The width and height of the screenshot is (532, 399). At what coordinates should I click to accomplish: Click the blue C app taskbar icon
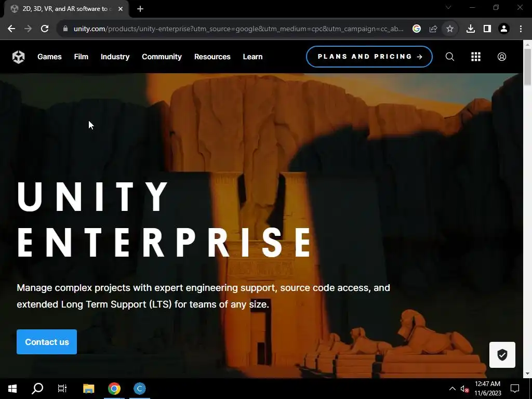[139, 389]
